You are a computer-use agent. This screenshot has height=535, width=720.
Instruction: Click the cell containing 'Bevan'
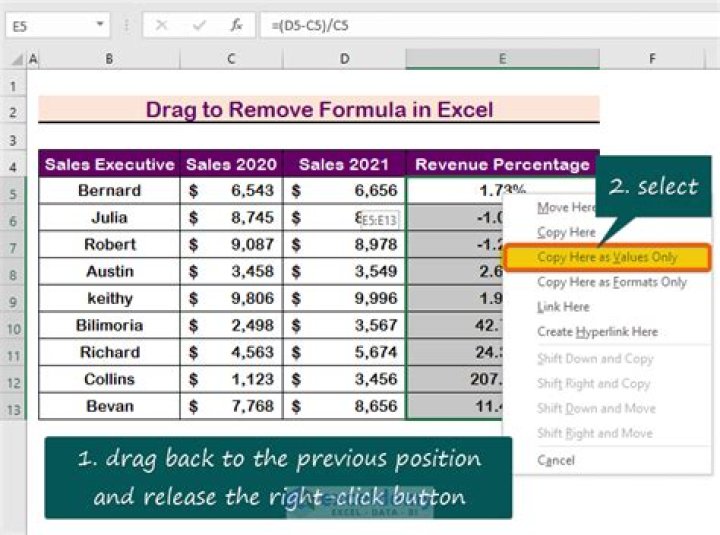click(x=109, y=406)
